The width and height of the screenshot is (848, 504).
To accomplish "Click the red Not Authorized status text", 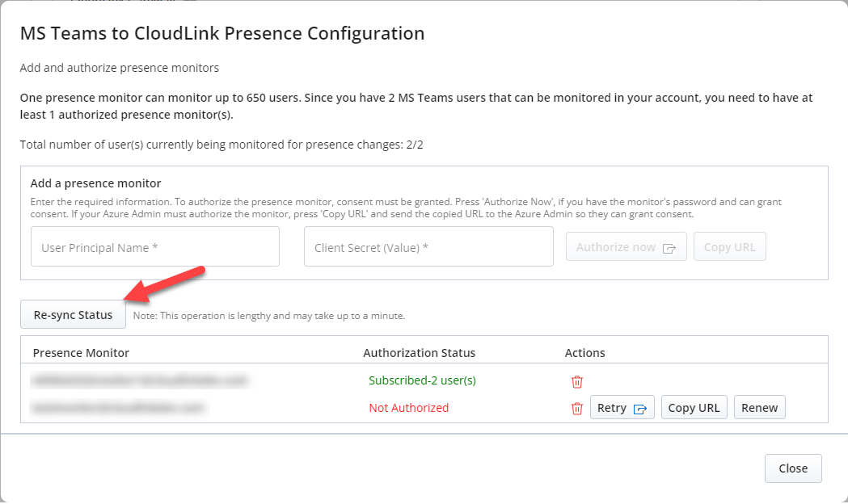I will (409, 408).
